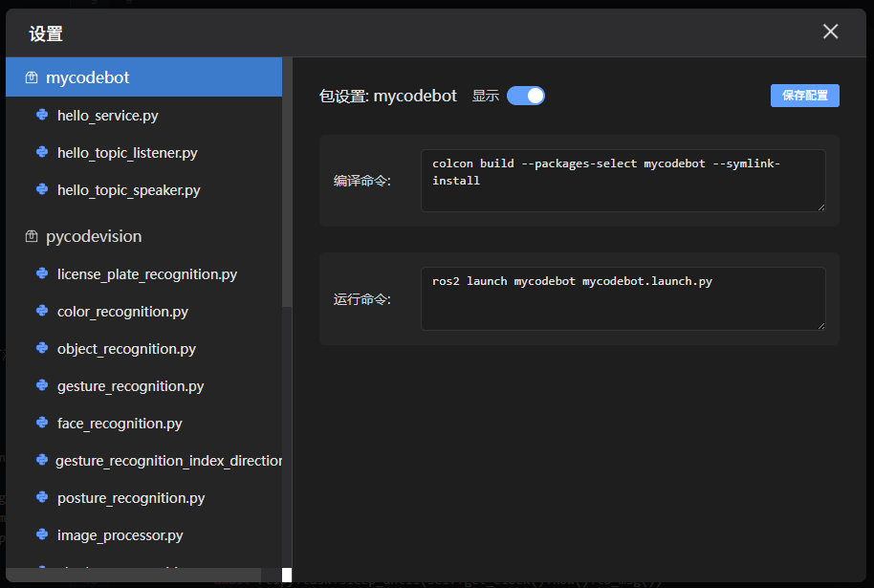Click the sidebar vertical scrollbar
Screen dimensions: 874x588
(287, 191)
